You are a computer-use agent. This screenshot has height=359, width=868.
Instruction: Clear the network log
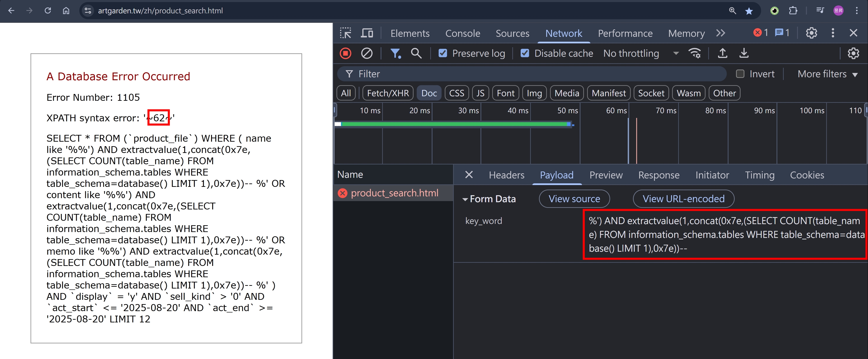click(x=367, y=53)
